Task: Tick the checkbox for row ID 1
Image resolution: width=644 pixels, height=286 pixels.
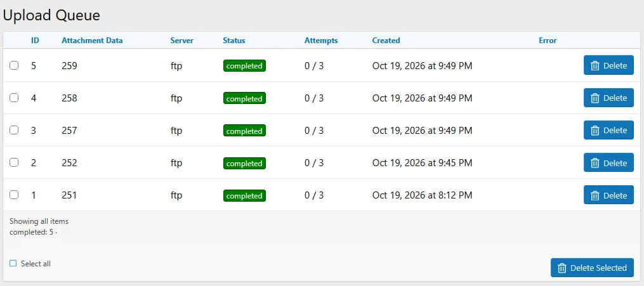Action: pyautogui.click(x=14, y=195)
